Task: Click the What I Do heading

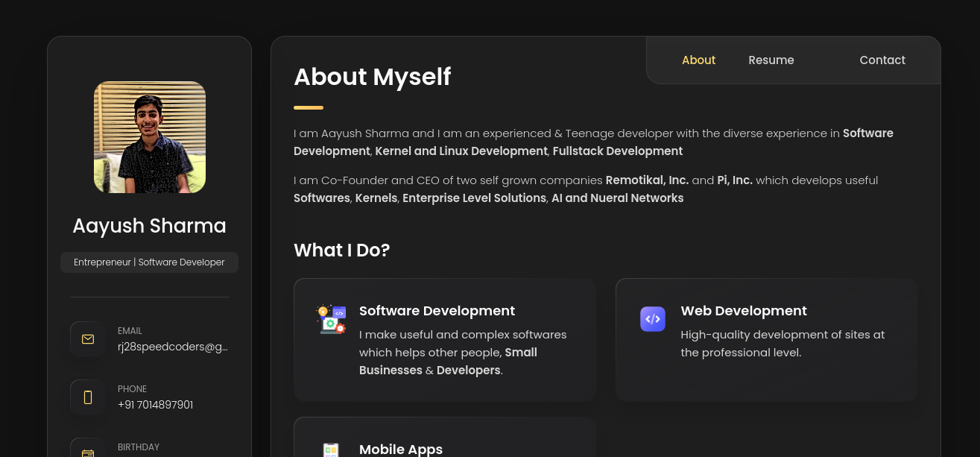Action: coord(341,250)
